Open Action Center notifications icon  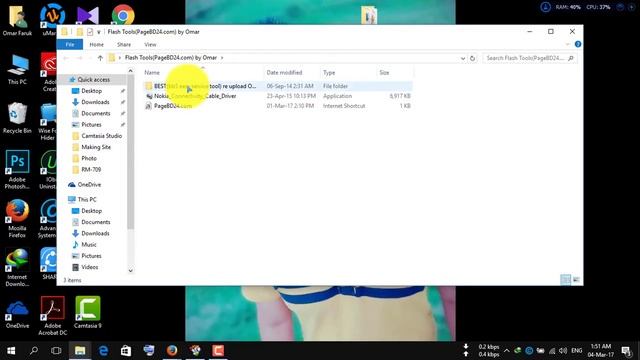pyautogui.click(x=626, y=351)
